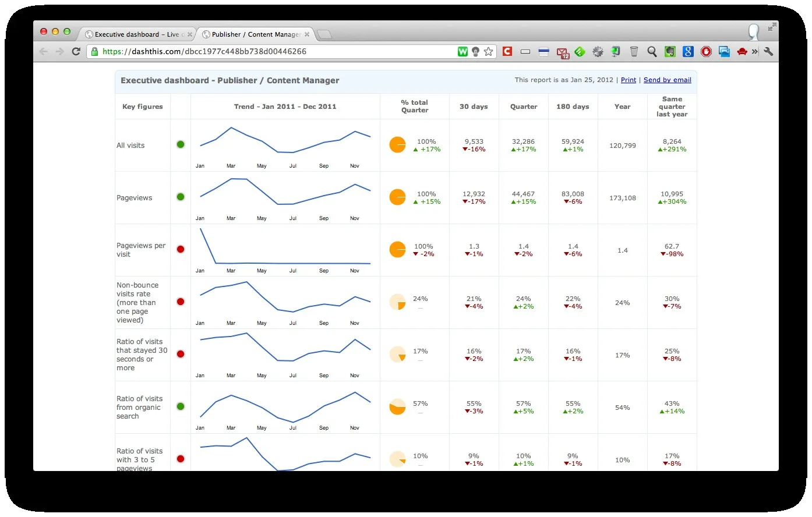812x517 pixels.
Task: Open a new browser tab
Action: pyautogui.click(x=324, y=35)
